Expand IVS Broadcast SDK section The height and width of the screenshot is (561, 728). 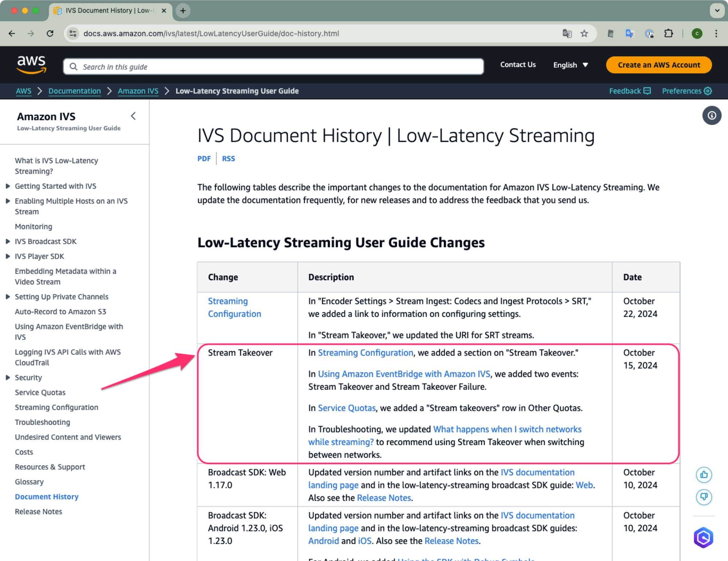[x=8, y=242]
